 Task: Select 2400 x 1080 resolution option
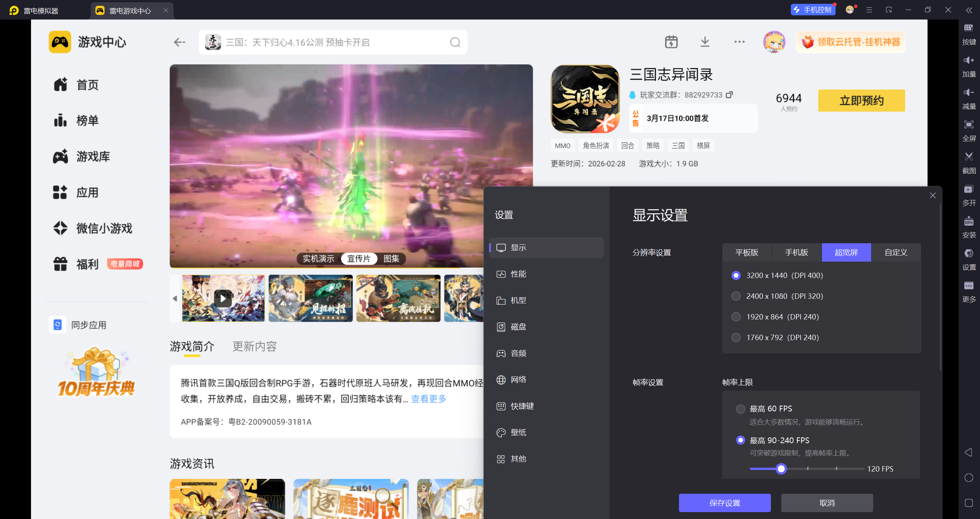[x=736, y=296]
